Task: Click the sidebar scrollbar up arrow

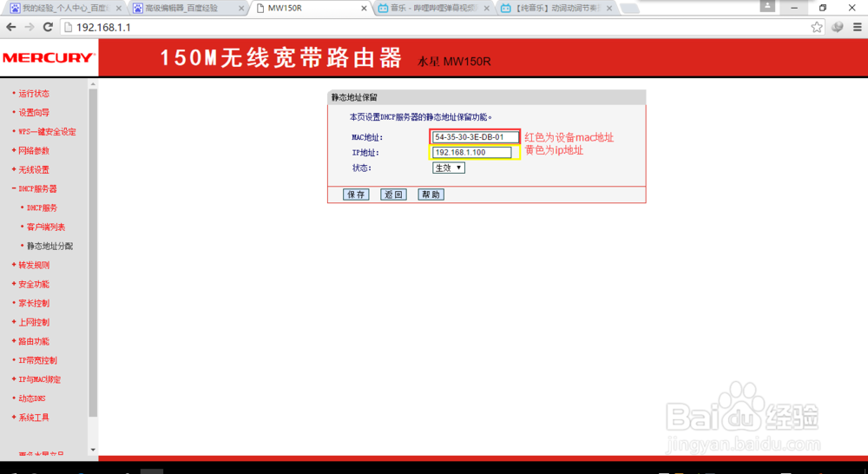Action: [93, 84]
